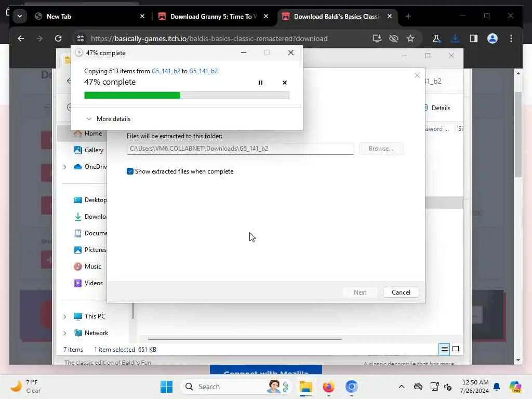Toggle the browser side panel
The width and height of the screenshot is (532, 399).
(x=474, y=38)
